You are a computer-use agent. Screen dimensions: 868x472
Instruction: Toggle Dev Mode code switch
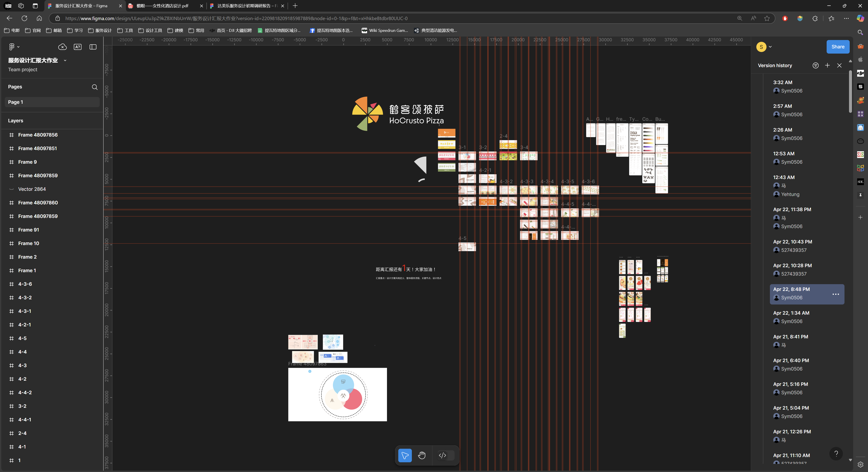pyautogui.click(x=446, y=455)
